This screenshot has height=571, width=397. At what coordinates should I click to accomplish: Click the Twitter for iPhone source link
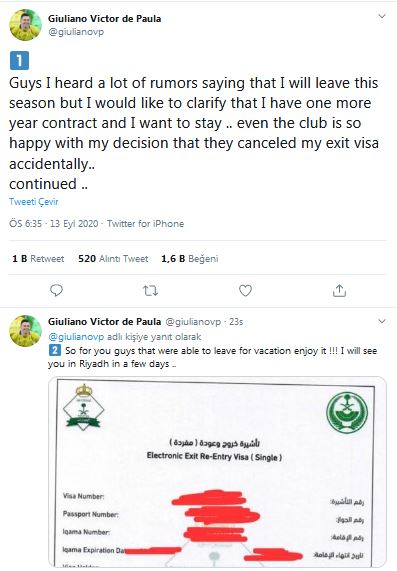coord(145,224)
